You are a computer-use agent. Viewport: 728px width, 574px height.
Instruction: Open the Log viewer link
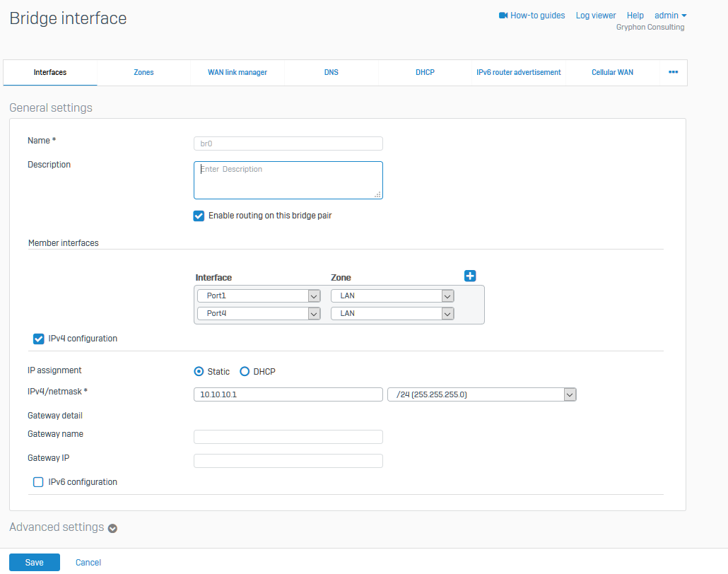[596, 16]
